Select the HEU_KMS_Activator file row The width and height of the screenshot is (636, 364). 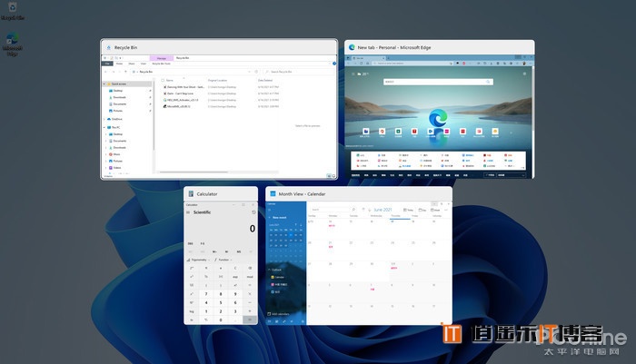coord(221,100)
